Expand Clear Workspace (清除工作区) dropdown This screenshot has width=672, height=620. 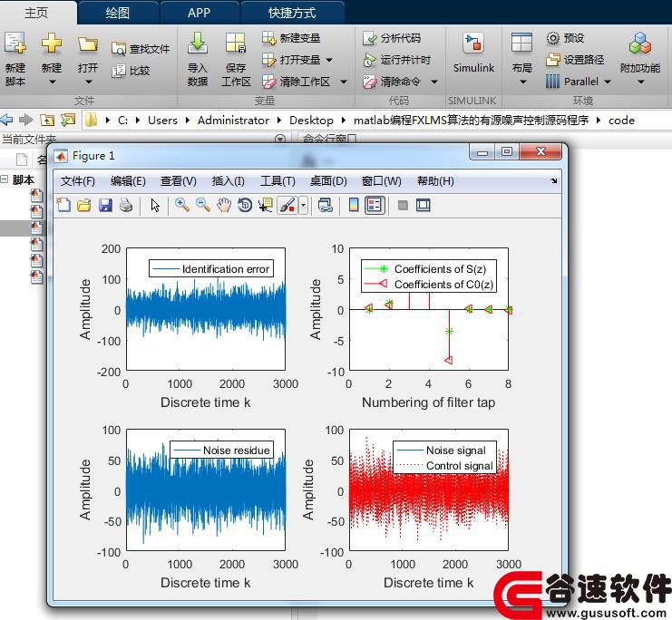coord(344,82)
